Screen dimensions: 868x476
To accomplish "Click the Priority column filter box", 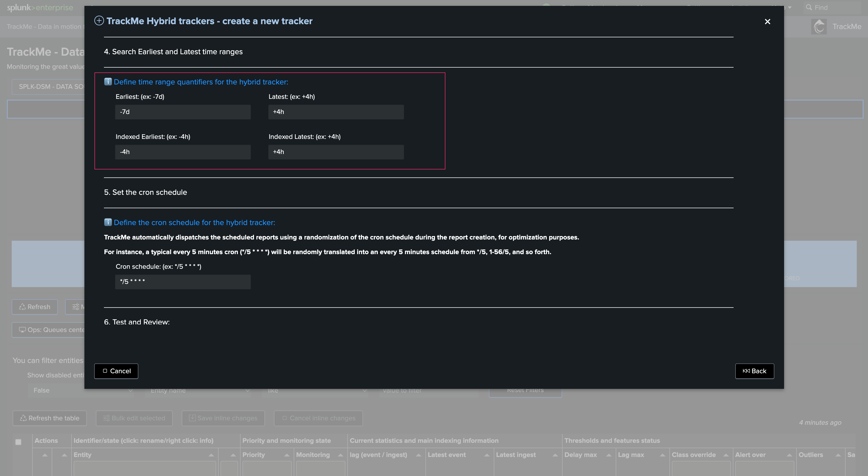I will coord(267,469).
